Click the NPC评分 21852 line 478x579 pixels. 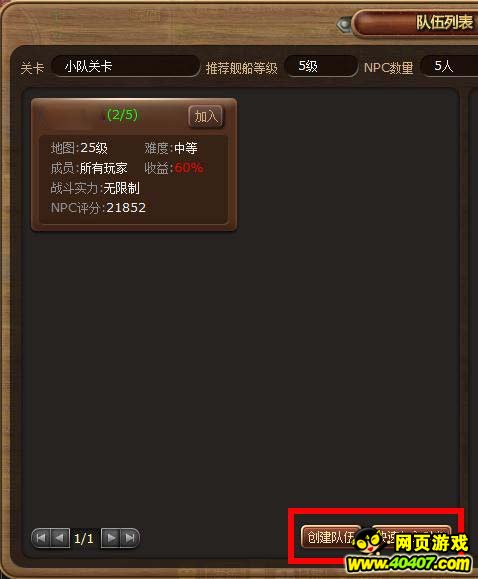coord(98,208)
